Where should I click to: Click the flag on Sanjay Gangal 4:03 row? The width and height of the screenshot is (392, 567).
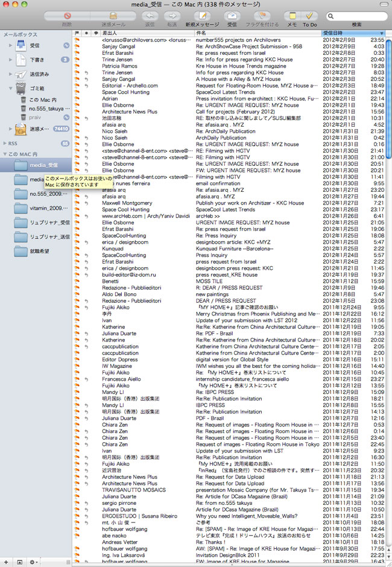pos(77,46)
